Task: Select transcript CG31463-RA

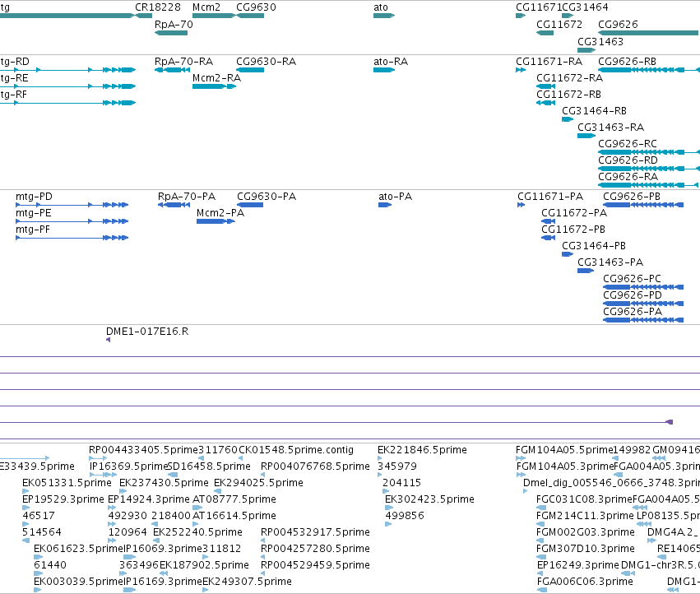Action: click(x=610, y=128)
